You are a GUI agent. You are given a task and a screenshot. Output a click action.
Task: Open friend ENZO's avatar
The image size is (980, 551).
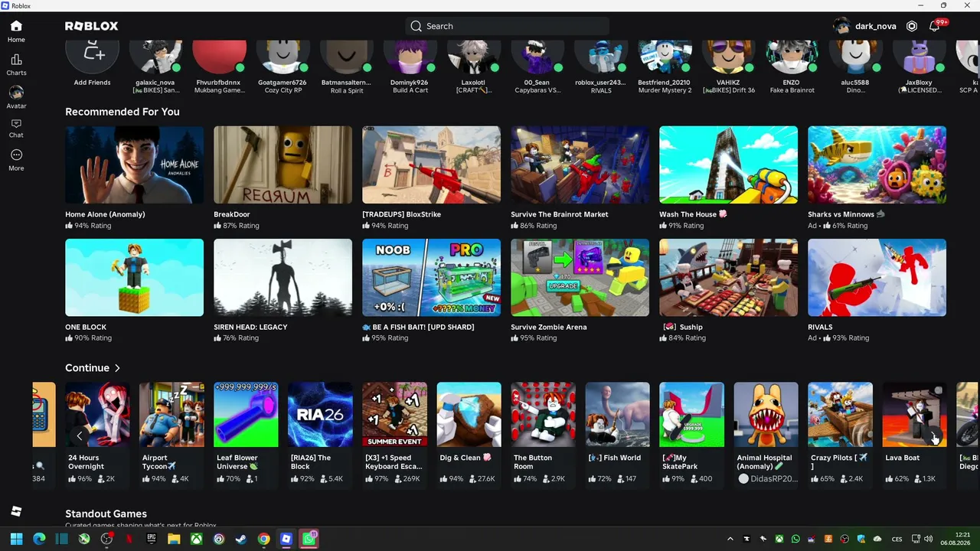(791, 57)
